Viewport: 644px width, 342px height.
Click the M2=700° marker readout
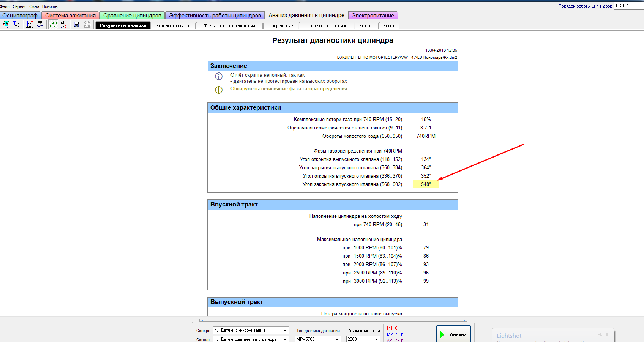(x=395, y=334)
